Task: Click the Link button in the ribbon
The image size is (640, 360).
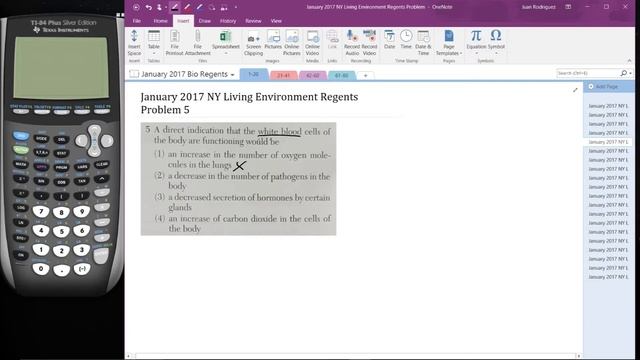Action: (333, 40)
